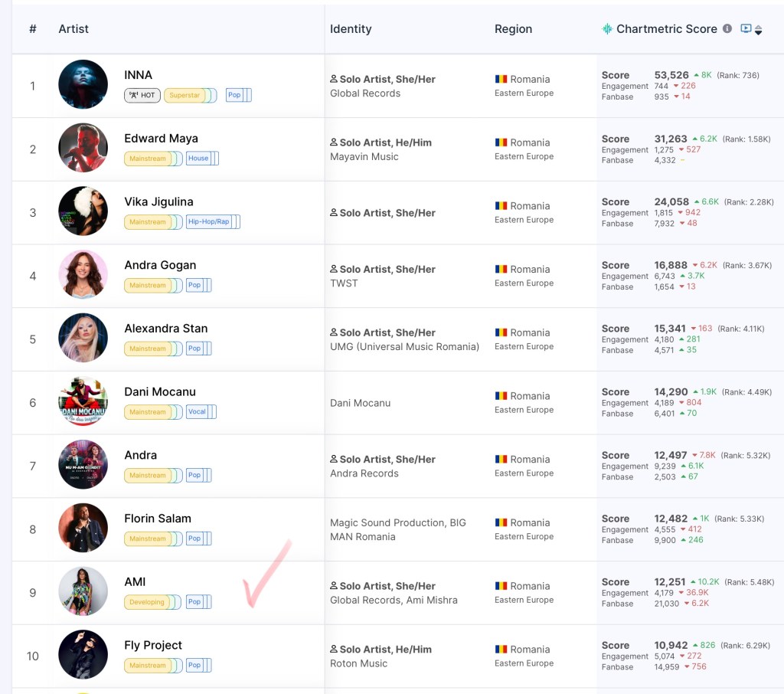Image resolution: width=784 pixels, height=694 pixels.
Task: Click the person icon in INNA's identity
Action: pyautogui.click(x=334, y=79)
